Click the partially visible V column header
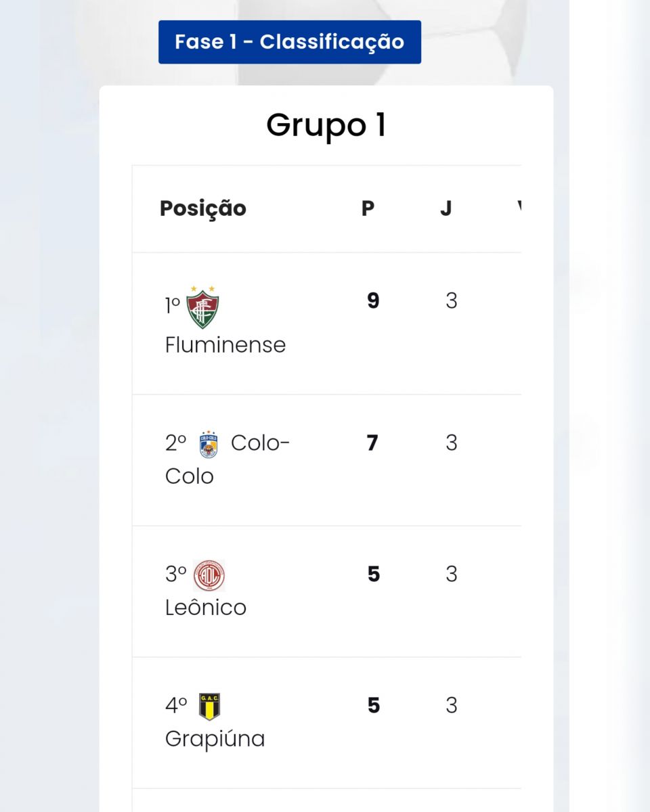Screen dimensions: 650x812 pos(519,208)
